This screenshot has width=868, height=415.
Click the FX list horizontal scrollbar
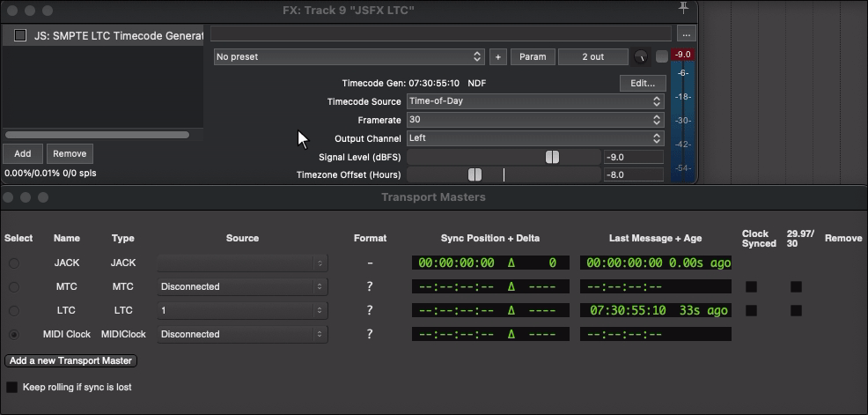97,135
